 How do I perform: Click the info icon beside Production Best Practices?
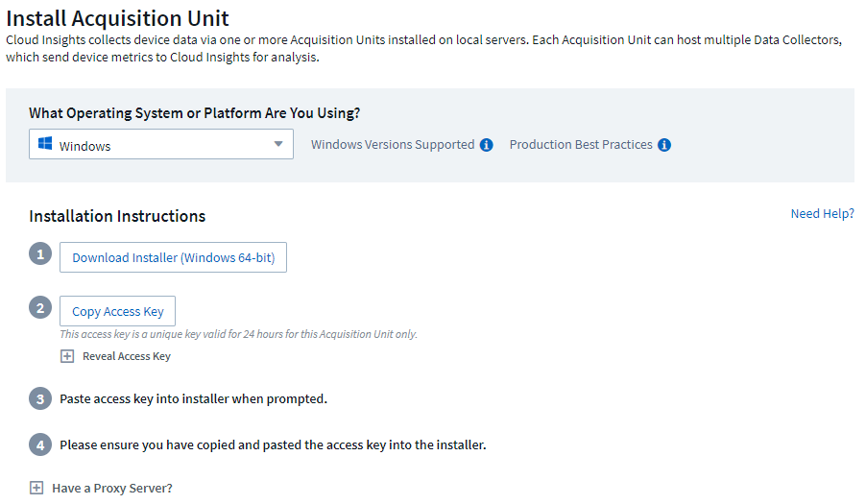(x=664, y=145)
